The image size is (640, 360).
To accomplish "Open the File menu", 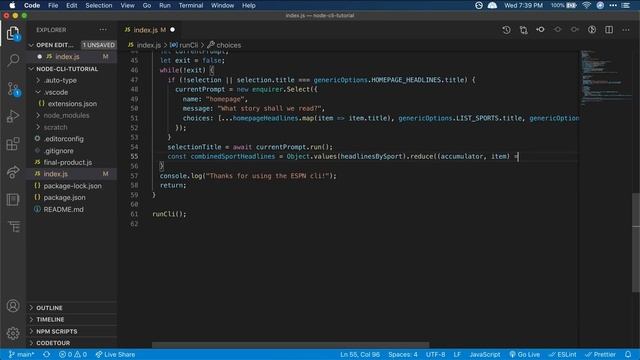I will point(53,5).
